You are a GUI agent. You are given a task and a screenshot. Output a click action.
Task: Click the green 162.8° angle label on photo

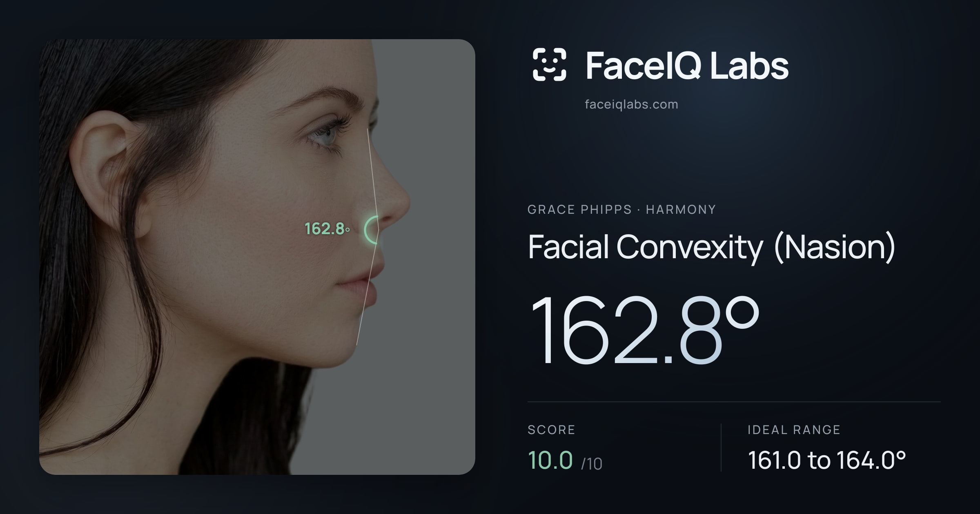point(327,229)
